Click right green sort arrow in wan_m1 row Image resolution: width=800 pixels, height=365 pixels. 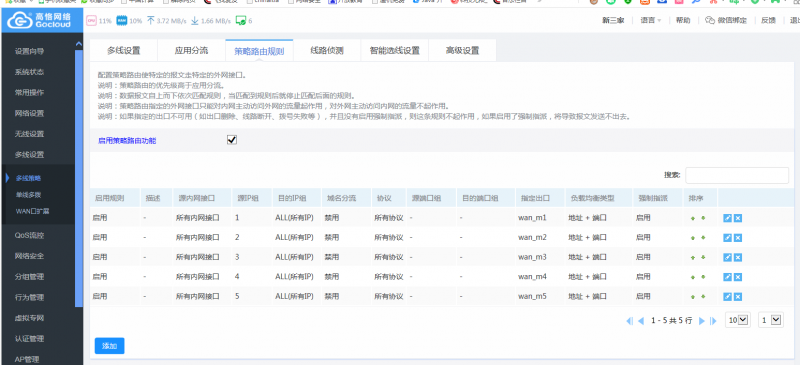[703, 218]
